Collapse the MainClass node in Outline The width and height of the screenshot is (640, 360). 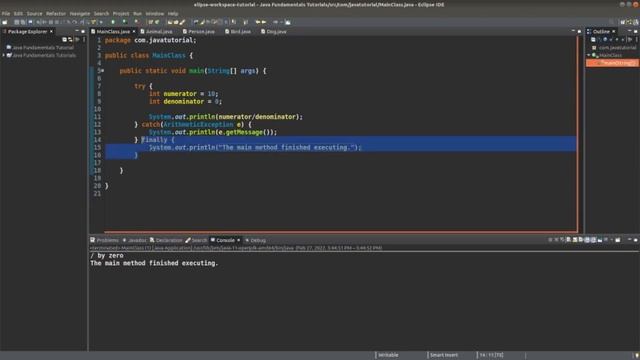coord(589,55)
